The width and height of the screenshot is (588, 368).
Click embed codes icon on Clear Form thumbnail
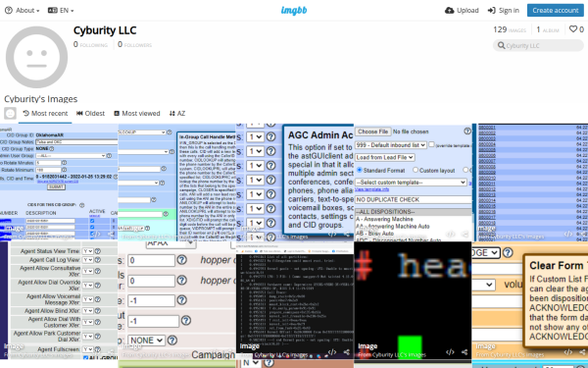tap(568, 352)
